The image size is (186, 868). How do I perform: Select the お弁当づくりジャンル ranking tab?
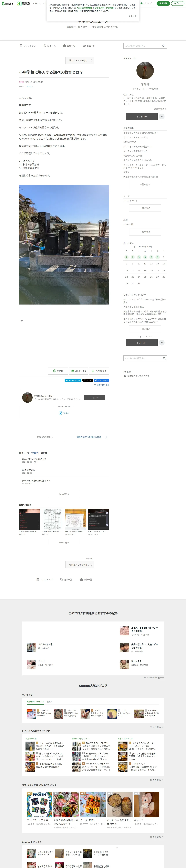35,701
